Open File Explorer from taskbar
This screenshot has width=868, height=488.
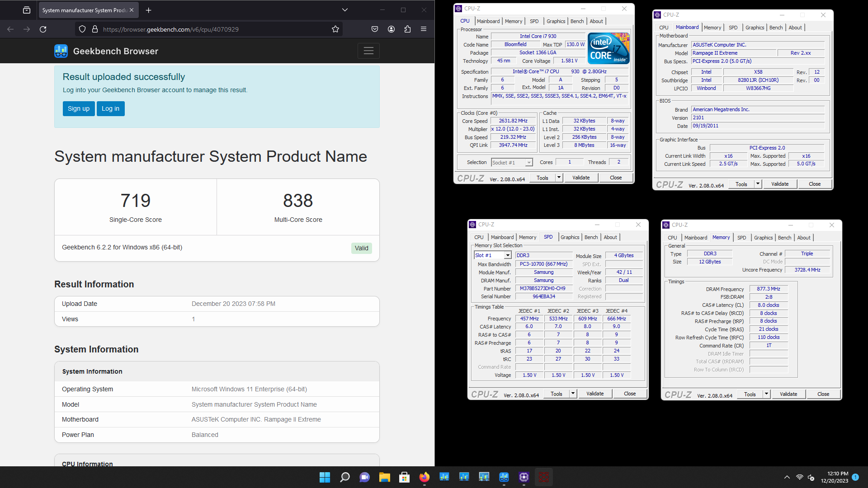pos(384,477)
